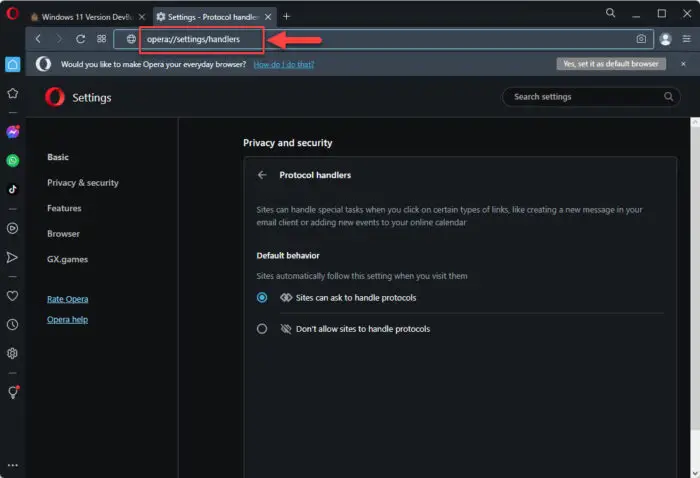Close the Windows 11 Version tab
The width and height of the screenshot is (700, 478).
pos(142,17)
